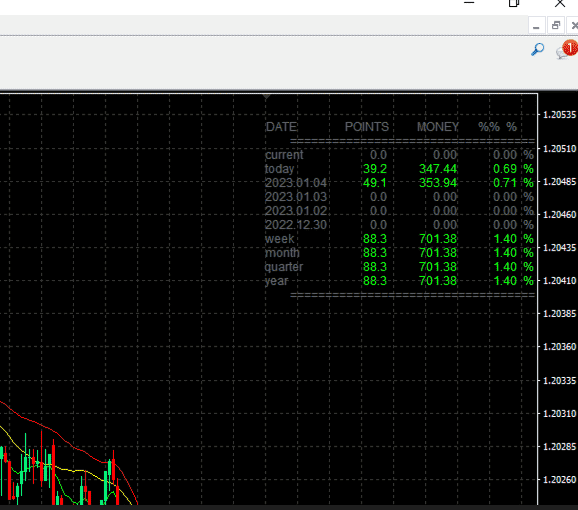Click the chart shift triangle marker
This screenshot has height=510, width=578.
pos(266,97)
